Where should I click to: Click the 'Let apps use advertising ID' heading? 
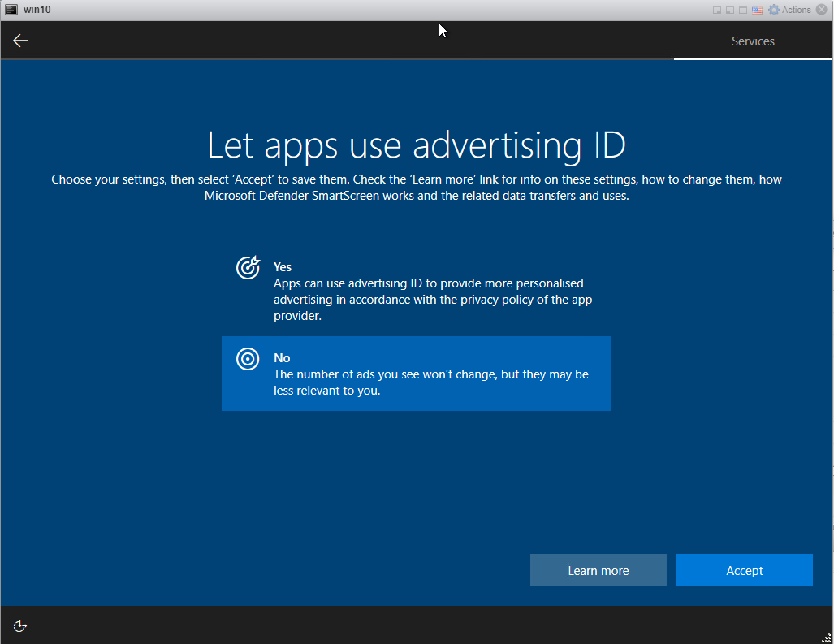[417, 145]
